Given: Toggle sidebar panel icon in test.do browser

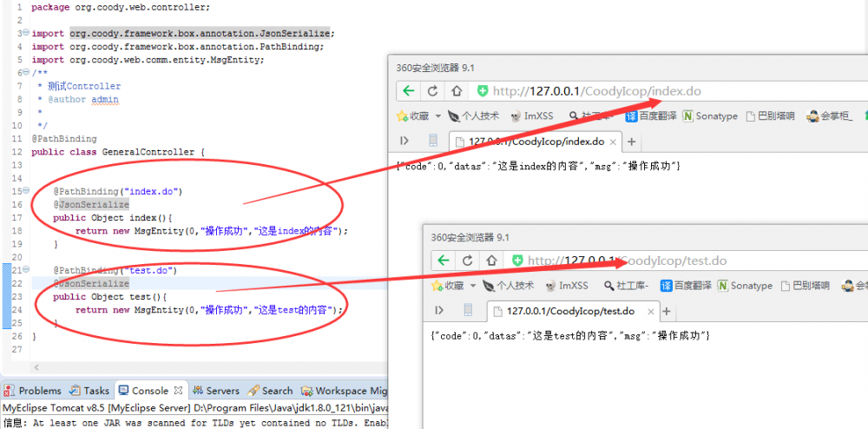Looking at the screenshot, I should point(439,310).
